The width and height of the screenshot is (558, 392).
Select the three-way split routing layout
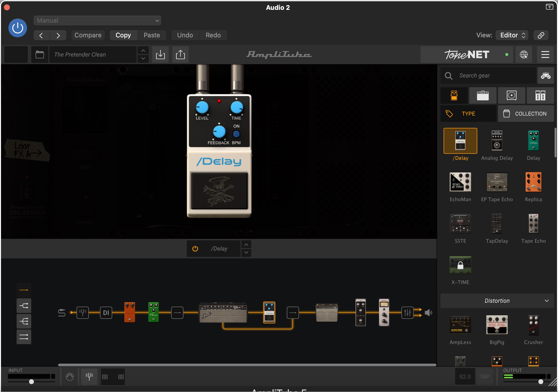click(24, 321)
